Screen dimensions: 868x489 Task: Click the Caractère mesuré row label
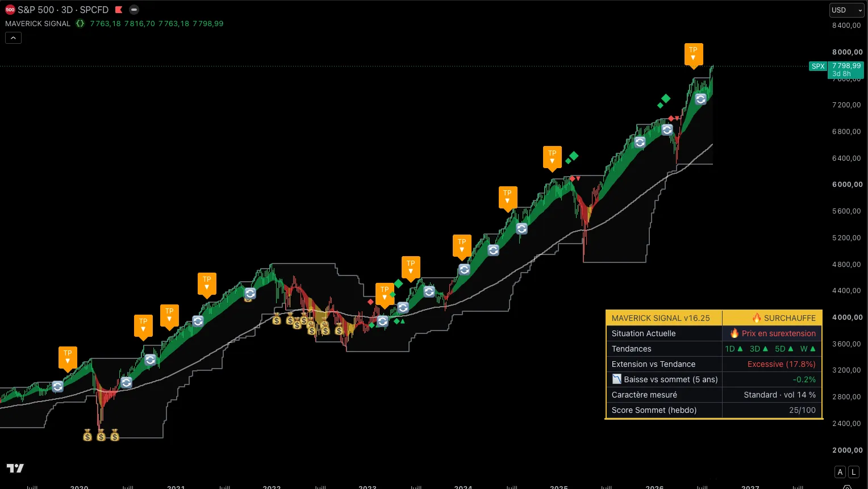tap(644, 395)
